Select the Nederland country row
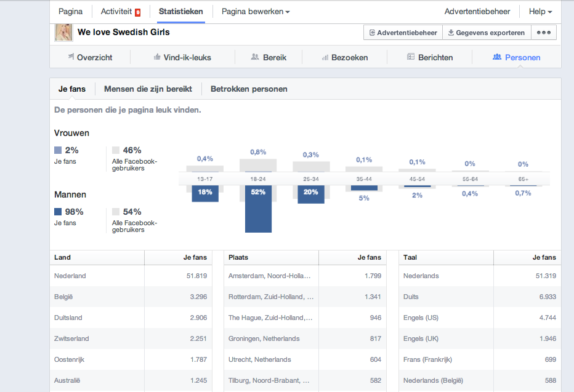The image size is (574, 392). click(x=131, y=276)
